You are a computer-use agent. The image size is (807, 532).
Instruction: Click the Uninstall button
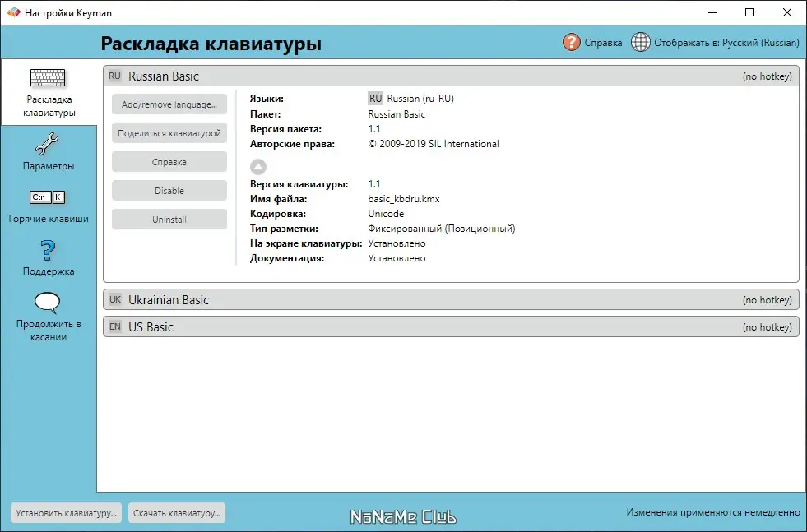tap(169, 220)
